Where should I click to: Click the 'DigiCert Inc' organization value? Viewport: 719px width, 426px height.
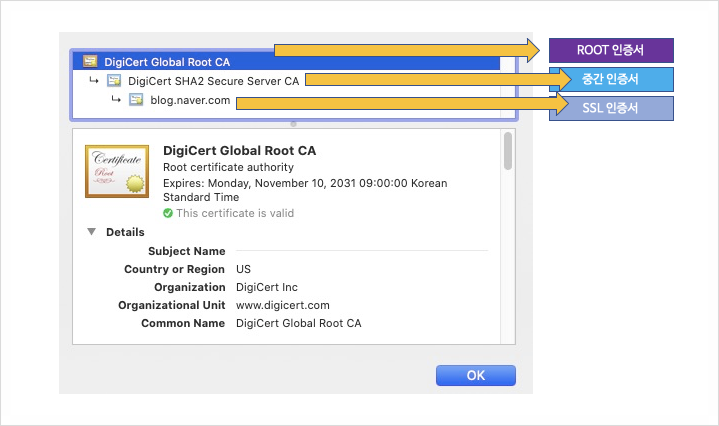click(267, 288)
